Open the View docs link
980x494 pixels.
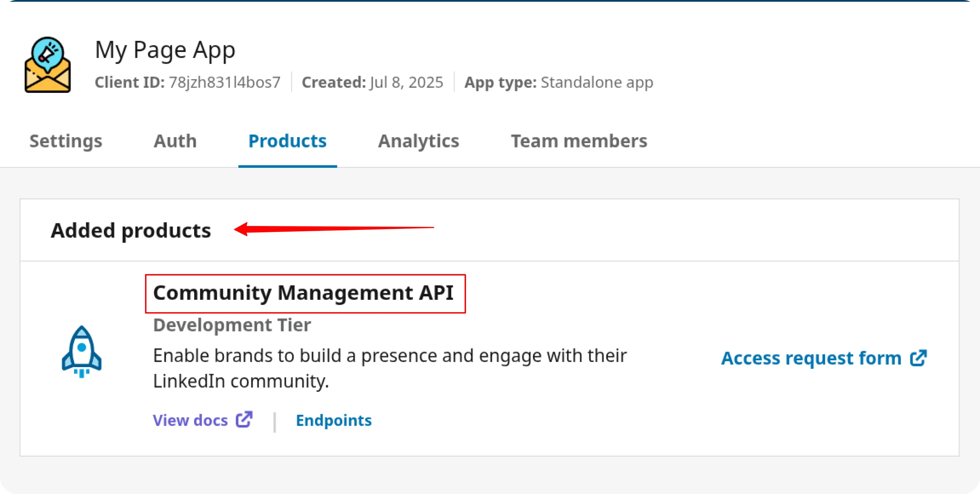[191, 420]
